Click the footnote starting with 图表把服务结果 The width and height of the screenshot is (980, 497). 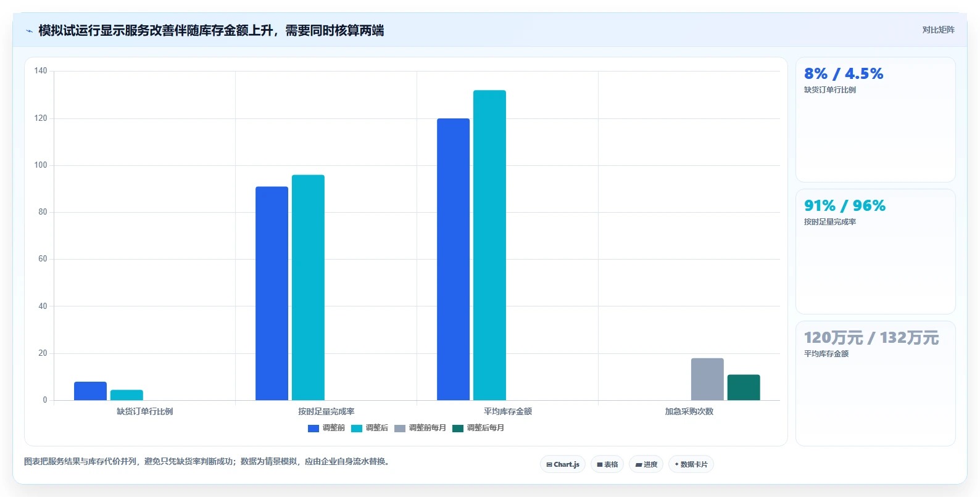tap(208, 461)
